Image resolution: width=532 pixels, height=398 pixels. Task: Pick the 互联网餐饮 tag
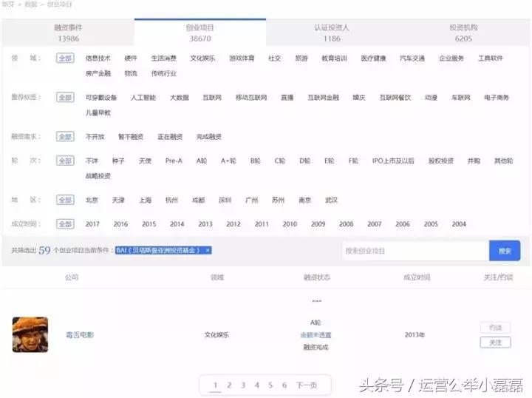tap(395, 98)
